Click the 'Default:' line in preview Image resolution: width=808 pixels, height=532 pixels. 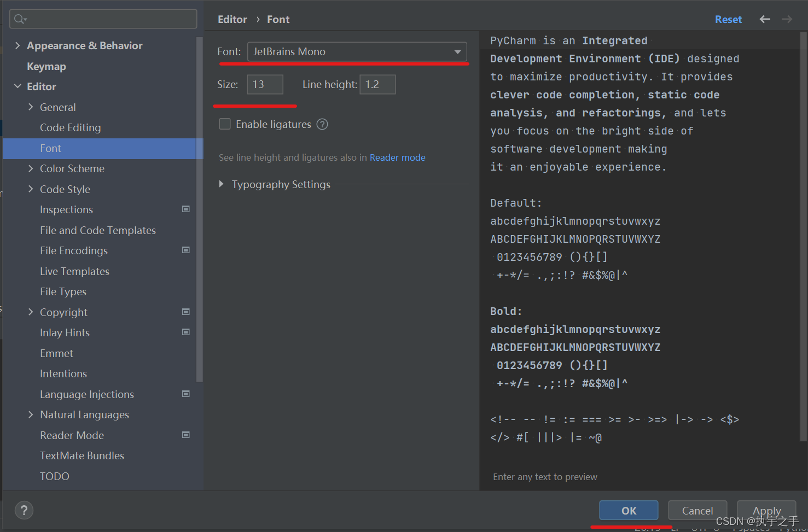tap(516, 203)
